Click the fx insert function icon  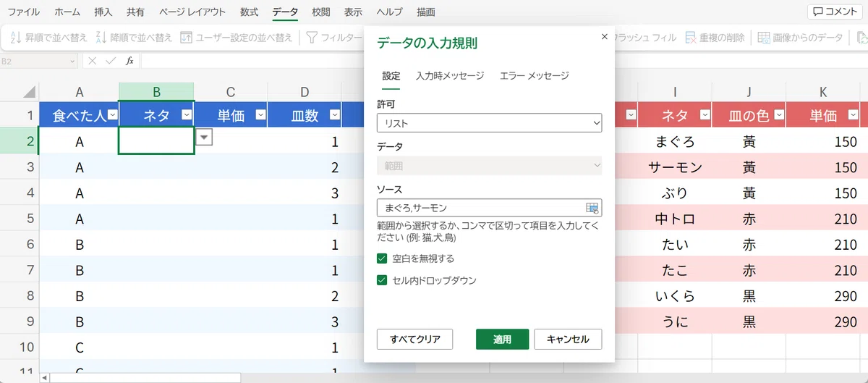click(x=129, y=62)
